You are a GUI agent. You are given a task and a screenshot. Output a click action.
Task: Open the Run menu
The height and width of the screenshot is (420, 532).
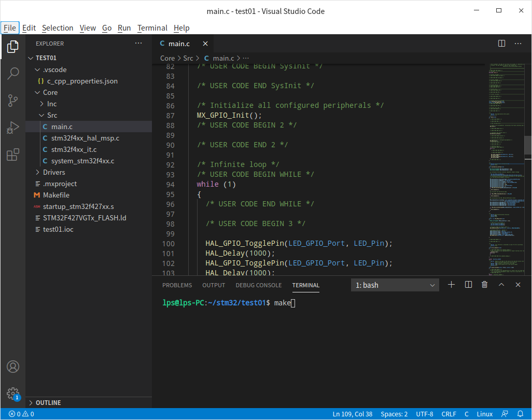click(124, 28)
